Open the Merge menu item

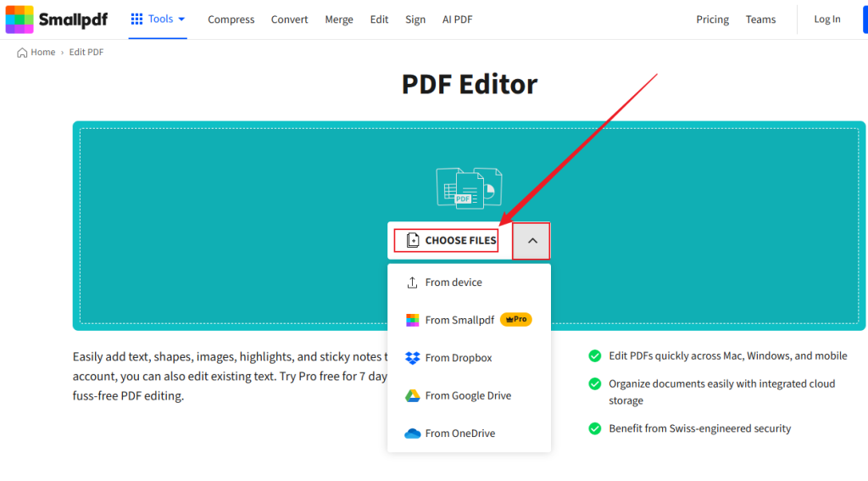click(339, 20)
